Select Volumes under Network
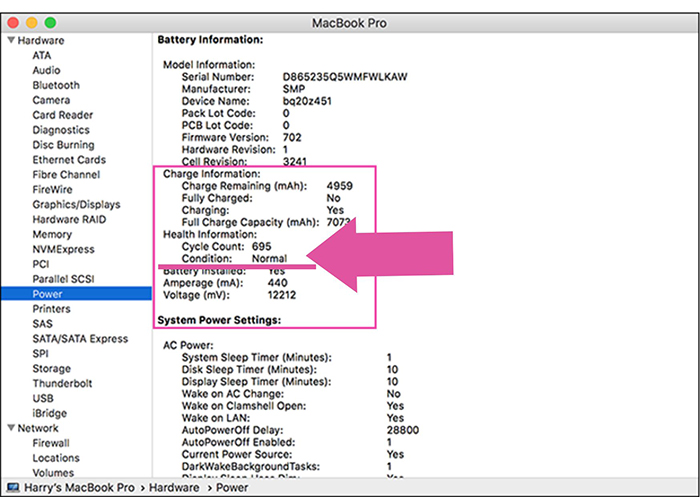This screenshot has width=700, height=497. [53, 472]
